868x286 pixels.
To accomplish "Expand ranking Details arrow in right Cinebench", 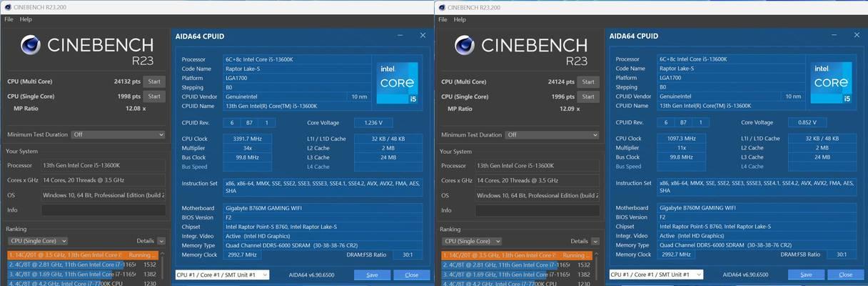I will tap(595, 241).
